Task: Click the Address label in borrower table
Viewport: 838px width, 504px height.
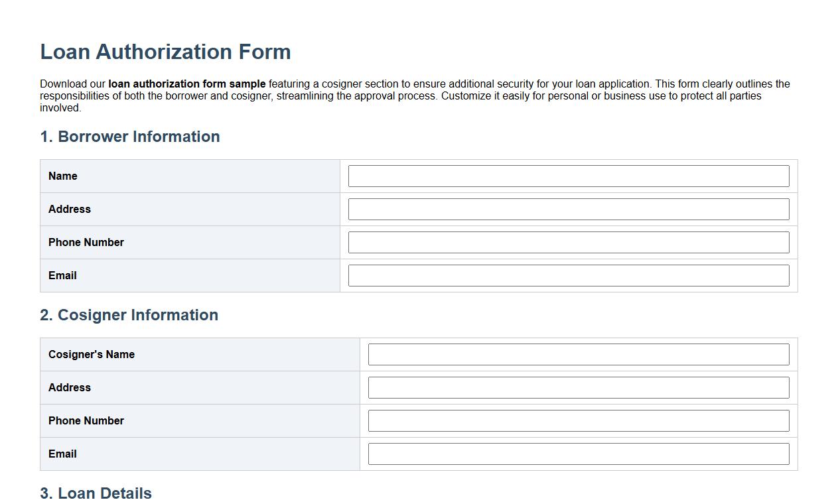Action: 70,209
